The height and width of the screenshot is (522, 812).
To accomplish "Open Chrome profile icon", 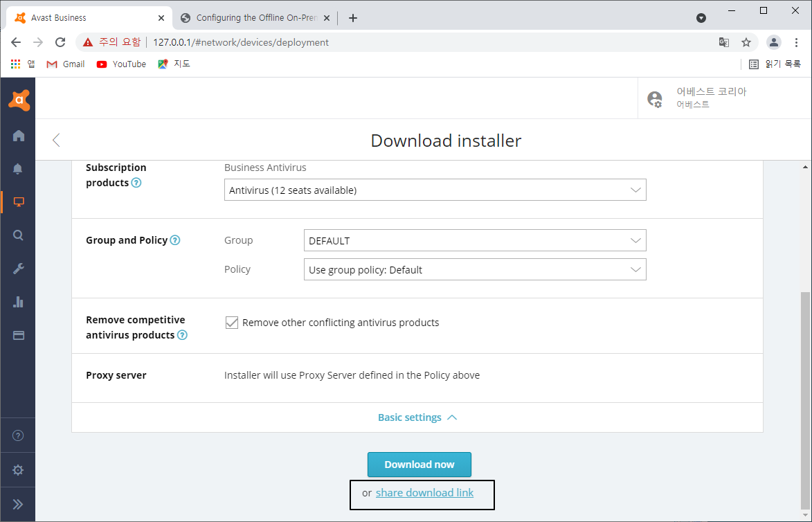I will [x=774, y=42].
